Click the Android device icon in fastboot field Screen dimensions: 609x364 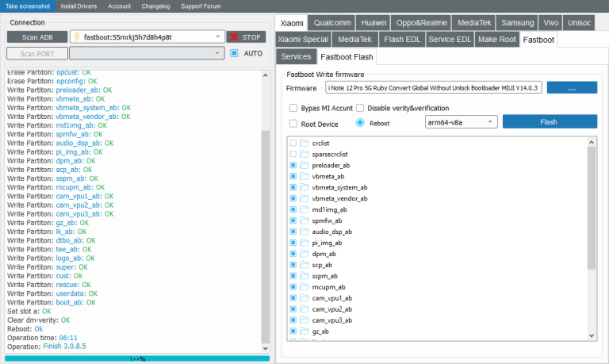77,37
